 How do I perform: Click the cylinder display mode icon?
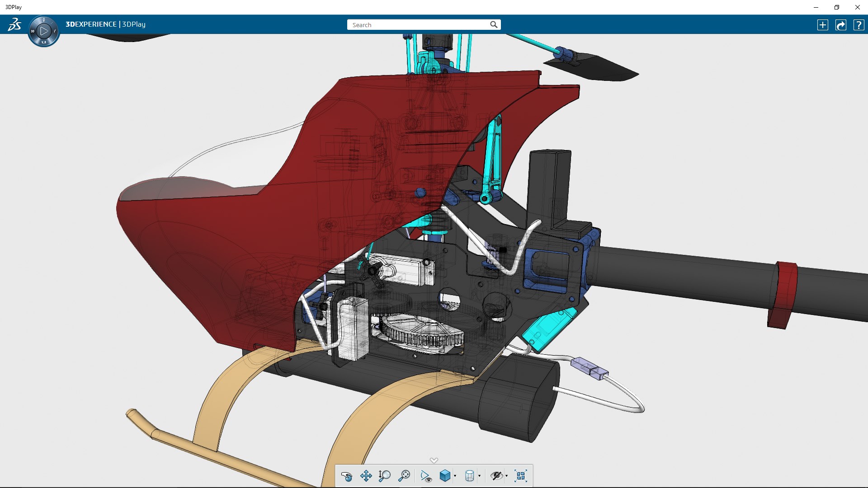(470, 476)
